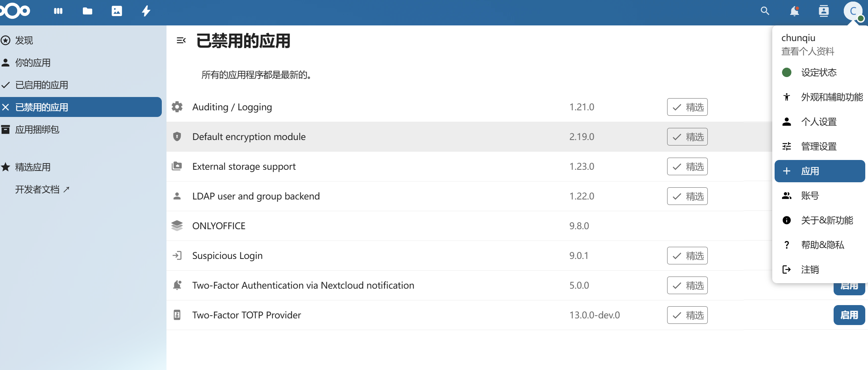This screenshot has height=370, width=868.
Task: Open the Photos app icon
Action: click(x=116, y=11)
